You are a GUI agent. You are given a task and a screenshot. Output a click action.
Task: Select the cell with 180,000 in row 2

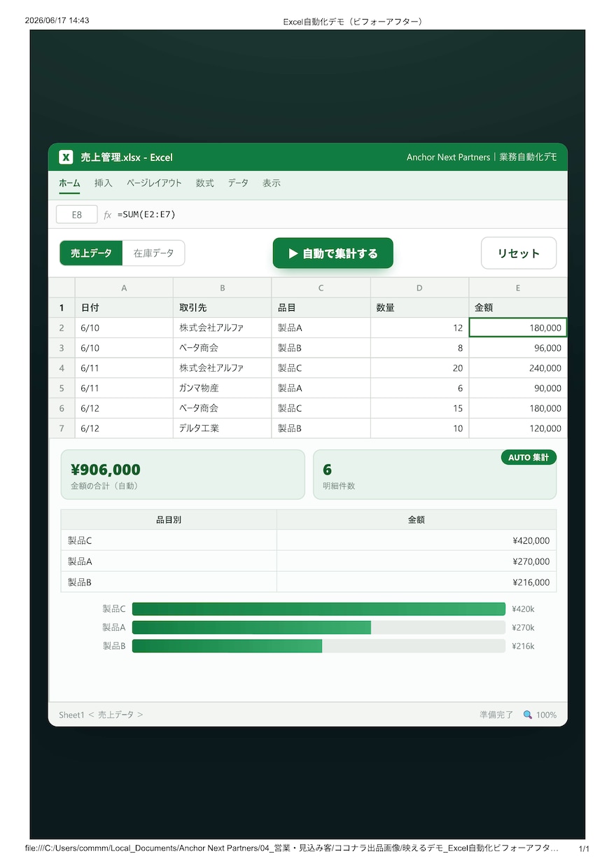point(518,328)
